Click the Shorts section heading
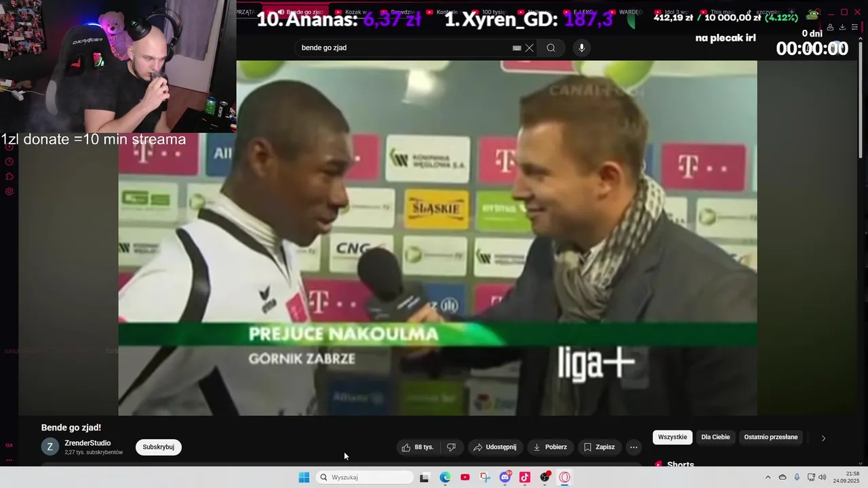 [x=680, y=464]
